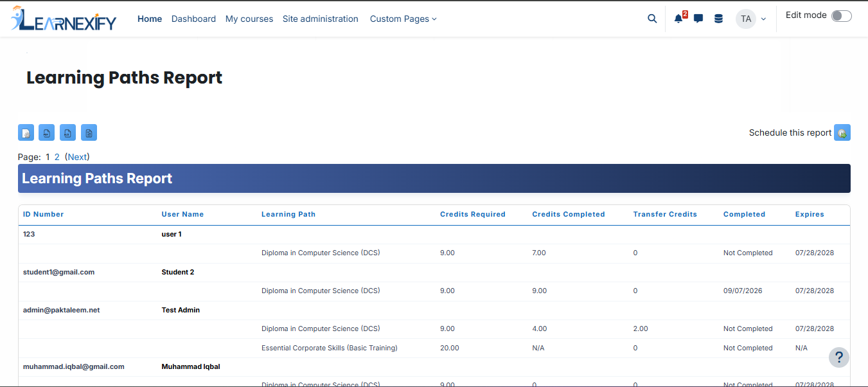Open the TA user account menu
This screenshot has width=868, height=387.
[751, 19]
